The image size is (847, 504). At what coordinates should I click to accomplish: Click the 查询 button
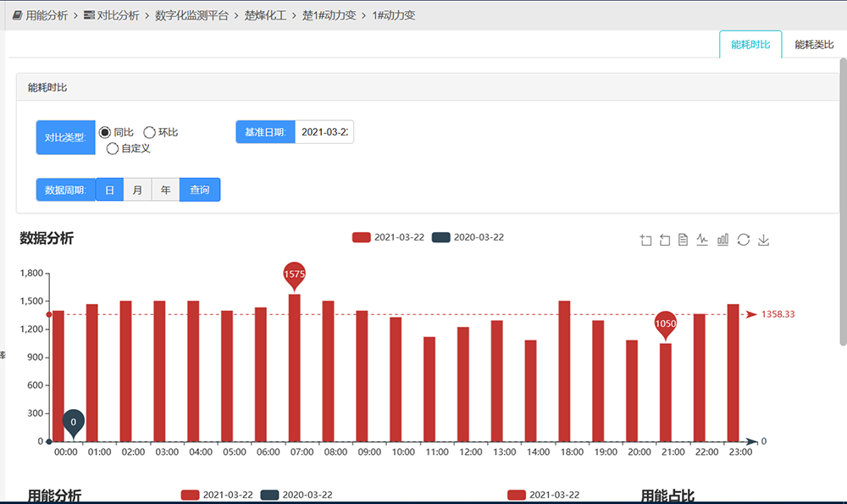[200, 190]
